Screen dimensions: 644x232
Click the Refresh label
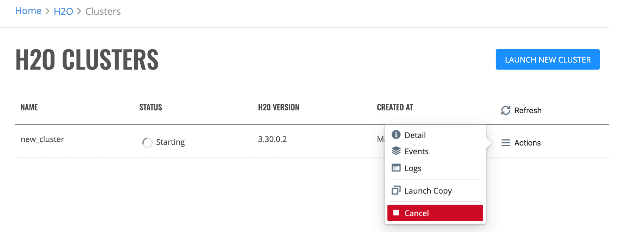[528, 110]
